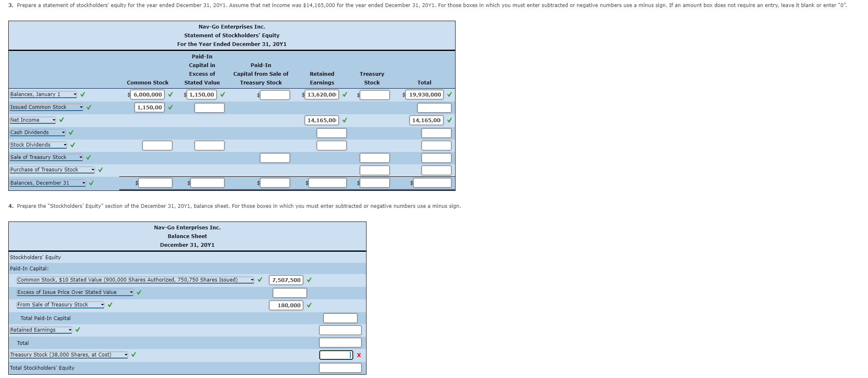This screenshot has height=378, width=868.
Task: Click the checkmark next to the 19,930,000 total balance
Action: (x=449, y=94)
